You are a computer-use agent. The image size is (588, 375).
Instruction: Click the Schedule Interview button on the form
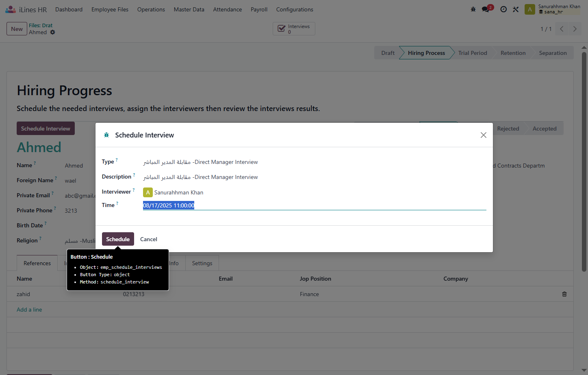[x=46, y=129]
